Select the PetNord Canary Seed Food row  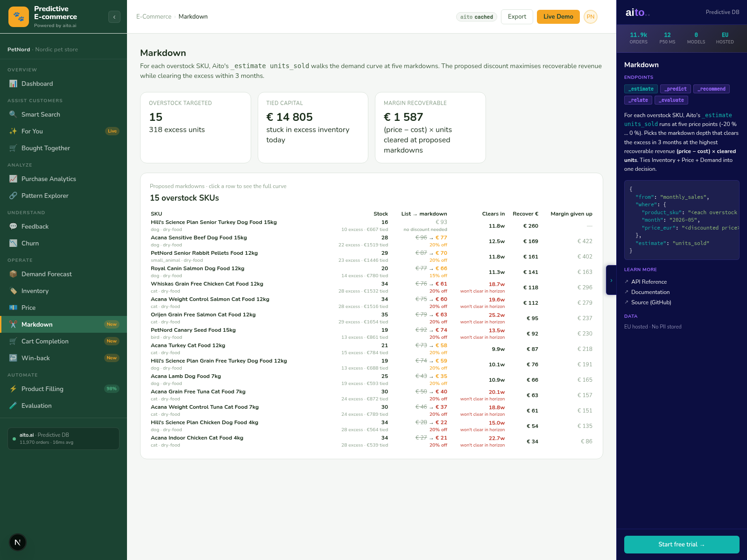372,334
